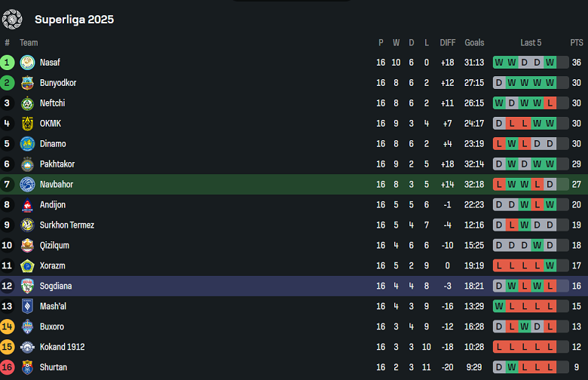Sort standings by Goals column header
The width and height of the screenshot is (588, 380).
tap(474, 43)
